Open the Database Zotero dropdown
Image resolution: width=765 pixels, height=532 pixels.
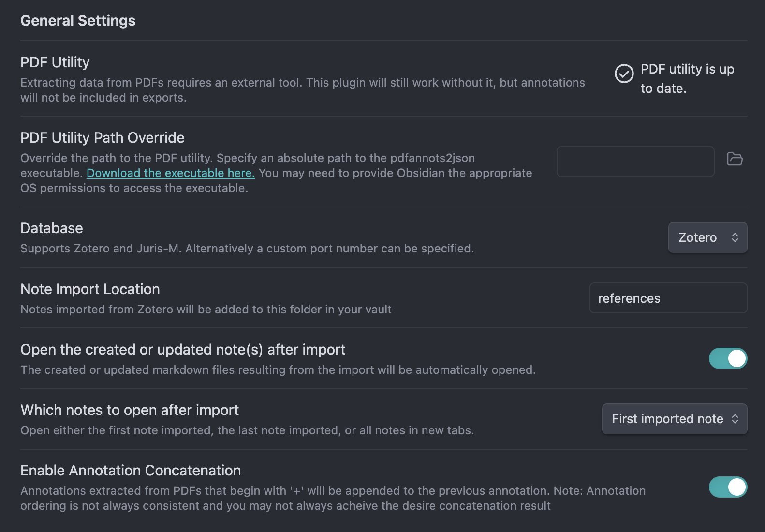pos(707,237)
